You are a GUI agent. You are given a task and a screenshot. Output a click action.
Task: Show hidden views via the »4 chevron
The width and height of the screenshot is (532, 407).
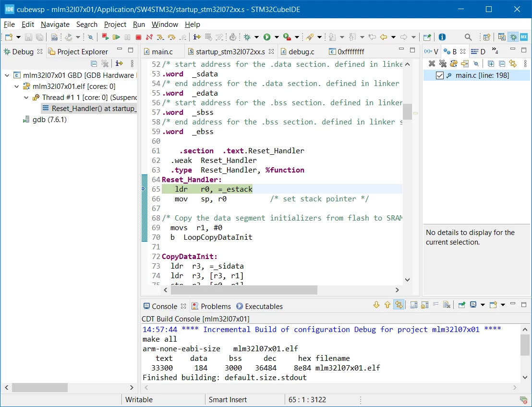(x=495, y=51)
